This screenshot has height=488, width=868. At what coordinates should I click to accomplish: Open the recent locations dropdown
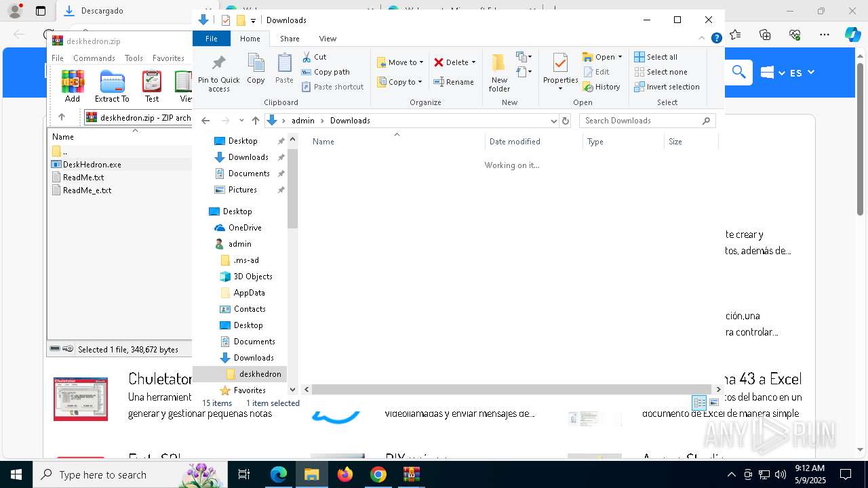tap(241, 121)
